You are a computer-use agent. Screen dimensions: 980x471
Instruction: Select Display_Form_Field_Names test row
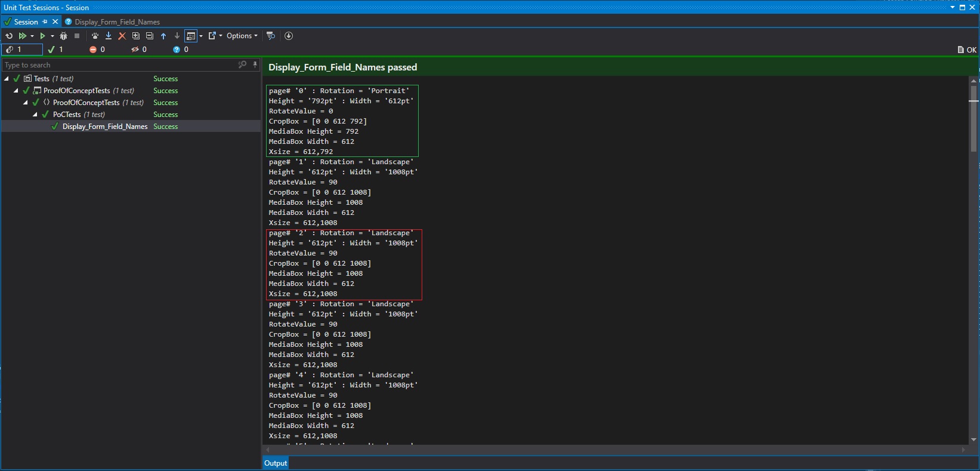131,127
